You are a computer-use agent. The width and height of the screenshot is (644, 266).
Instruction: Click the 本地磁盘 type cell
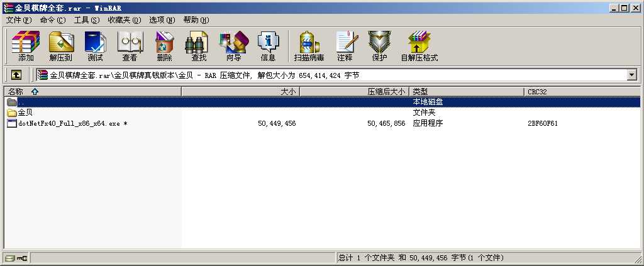click(x=428, y=102)
